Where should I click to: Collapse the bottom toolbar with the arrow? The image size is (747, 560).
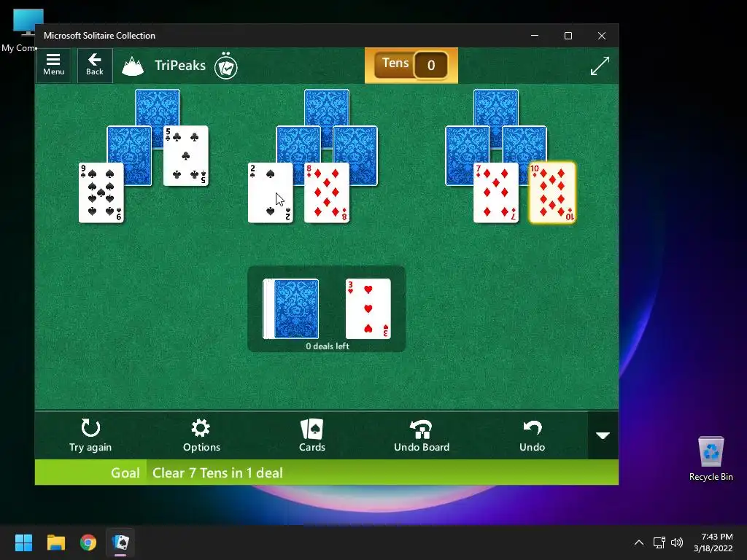[603, 435]
